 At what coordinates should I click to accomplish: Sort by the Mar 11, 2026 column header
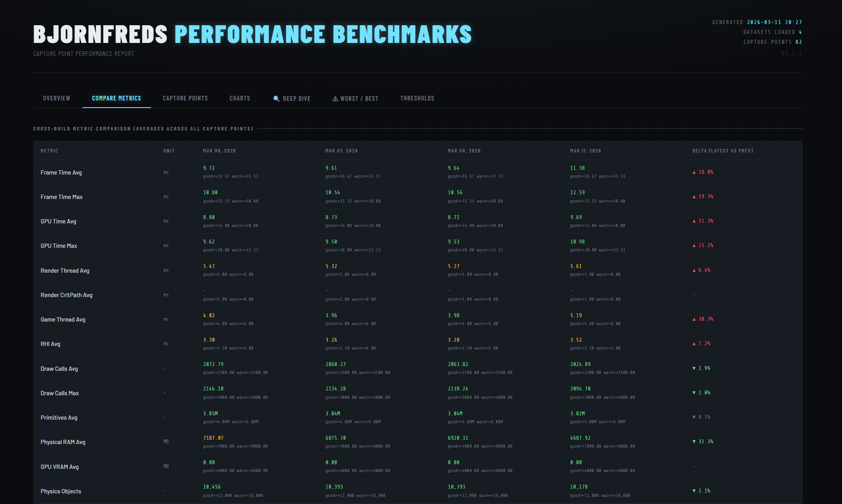point(585,150)
